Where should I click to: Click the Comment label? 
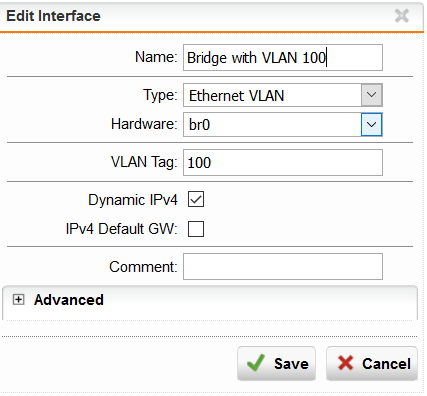[x=143, y=267]
